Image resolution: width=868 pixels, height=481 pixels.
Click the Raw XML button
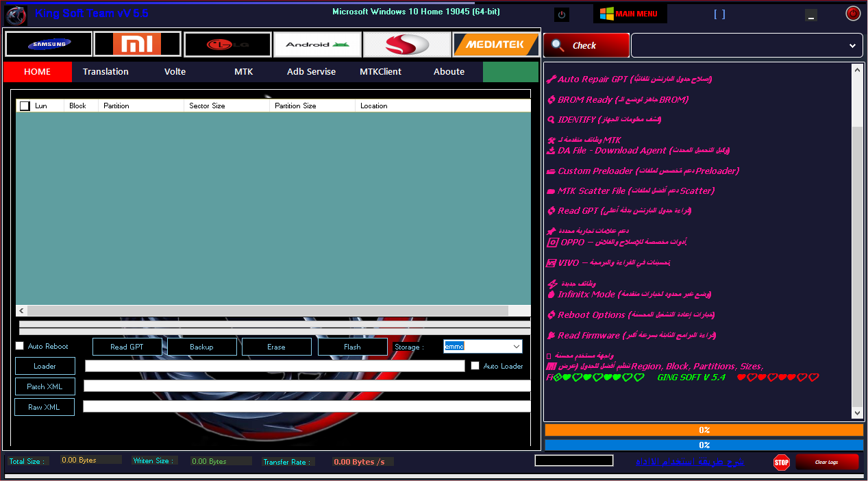tap(45, 407)
